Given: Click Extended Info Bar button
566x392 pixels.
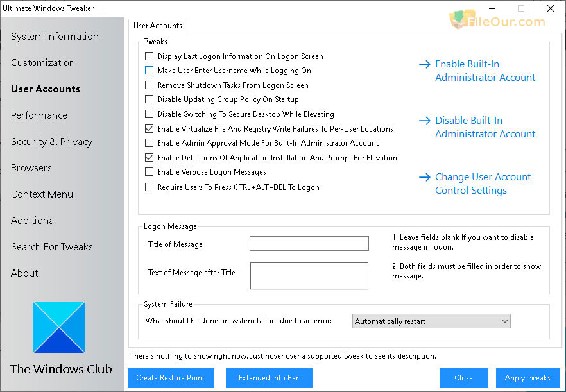Looking at the screenshot, I should (x=269, y=378).
